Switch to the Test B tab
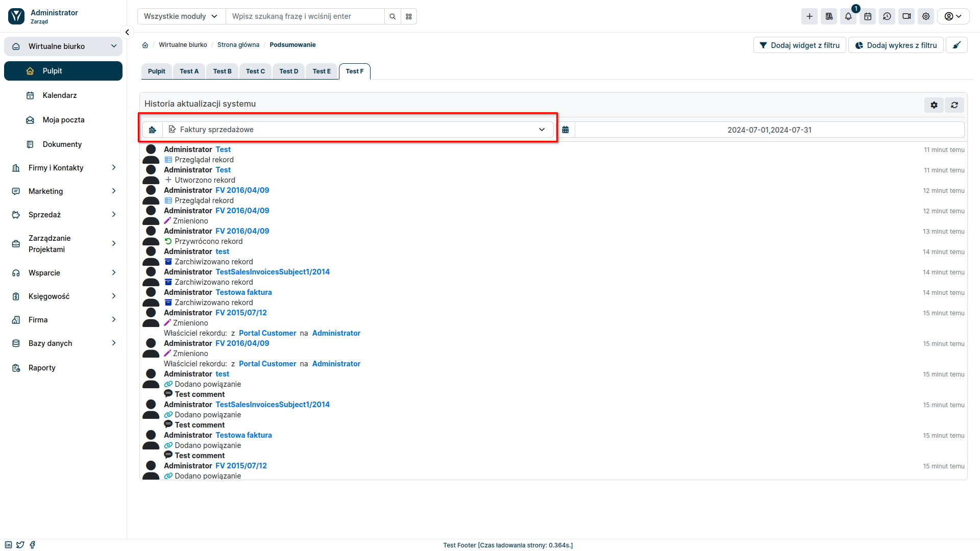The width and height of the screenshot is (980, 551). tap(223, 71)
